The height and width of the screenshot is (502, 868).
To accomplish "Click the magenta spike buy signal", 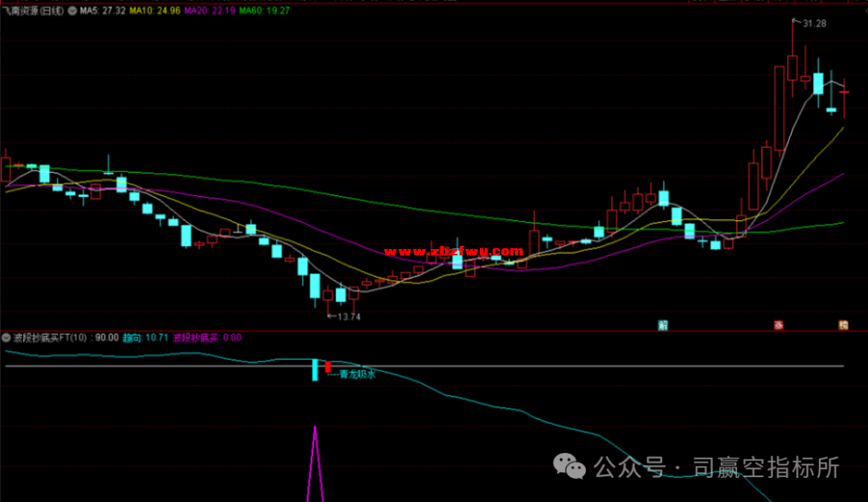I will [316, 466].
